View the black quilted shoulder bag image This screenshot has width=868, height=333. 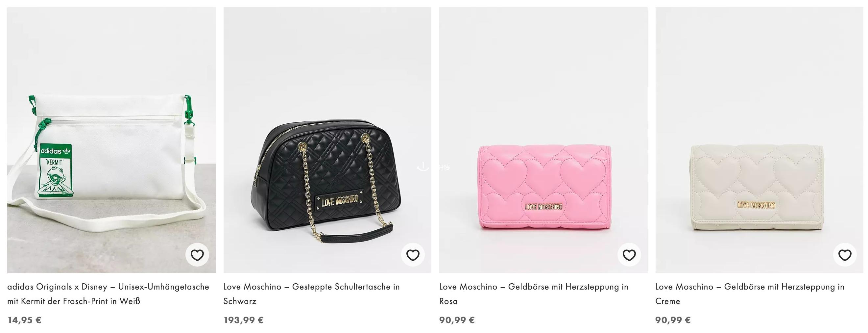click(327, 140)
